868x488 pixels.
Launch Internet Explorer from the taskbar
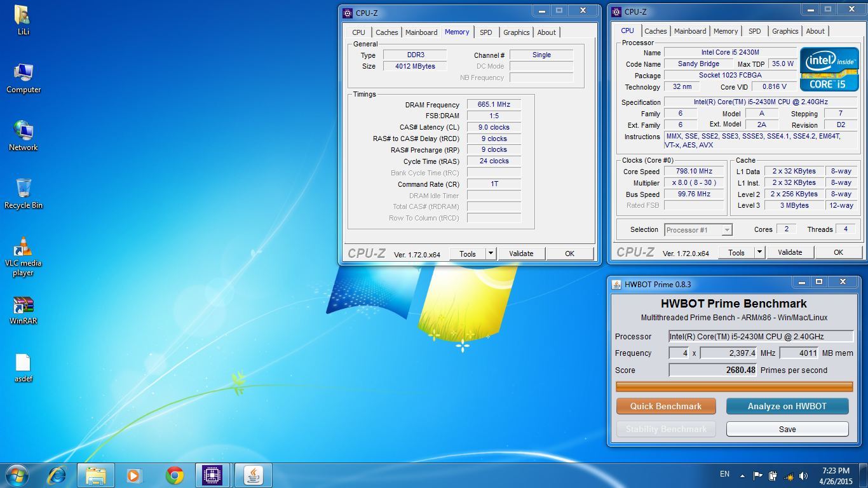(x=57, y=475)
